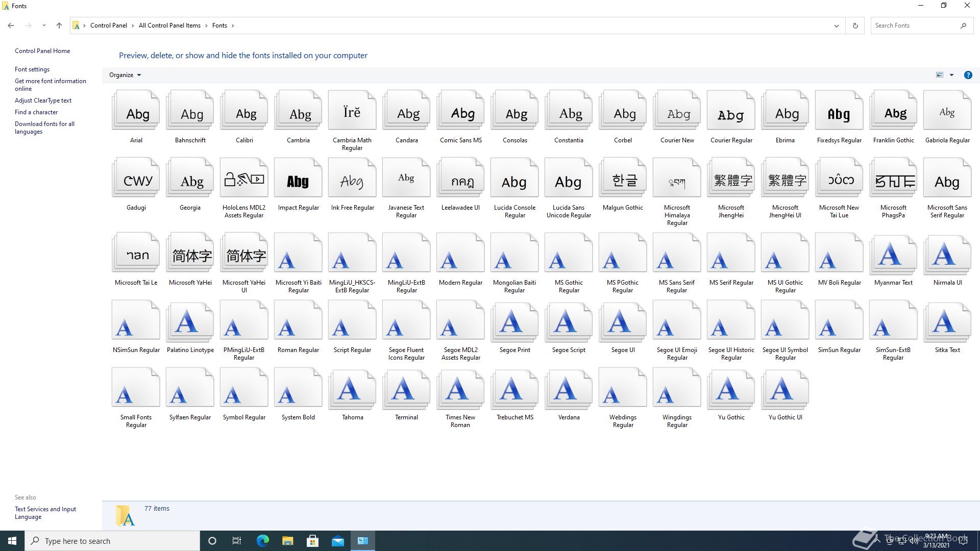Click the Wingdings Regular font icon

point(677,390)
